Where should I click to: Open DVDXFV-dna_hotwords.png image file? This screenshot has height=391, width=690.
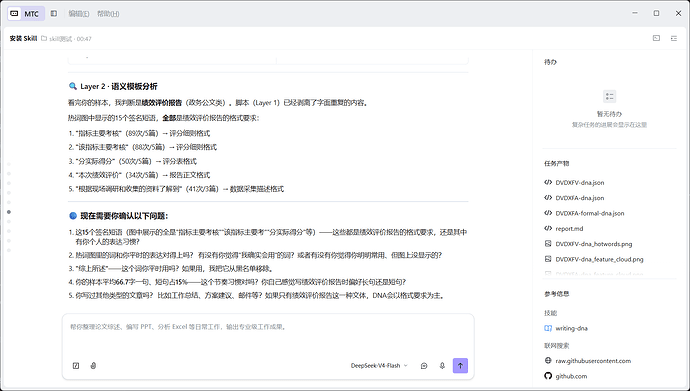(x=593, y=244)
